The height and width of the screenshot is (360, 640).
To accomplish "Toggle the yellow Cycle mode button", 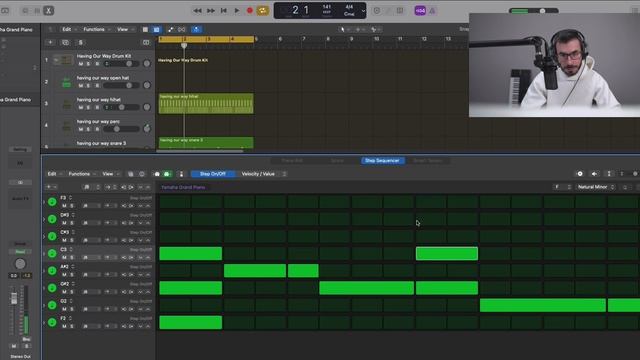I will pos(262,11).
